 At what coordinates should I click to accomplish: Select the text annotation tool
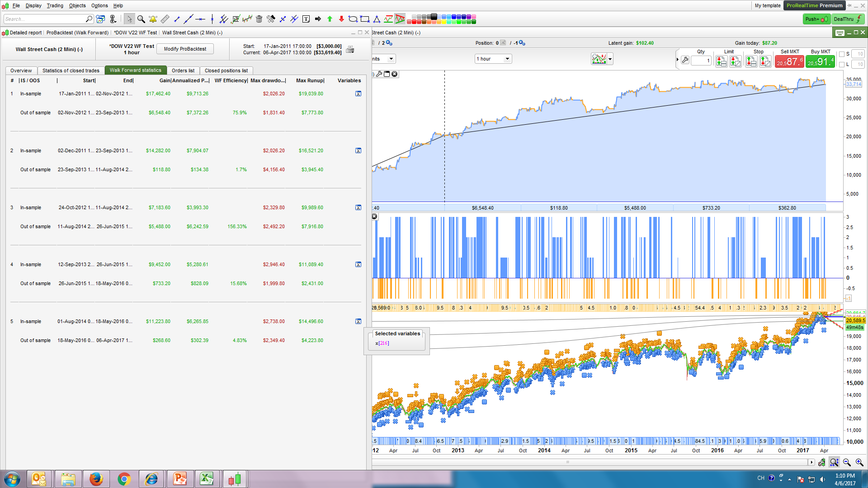(x=306, y=19)
